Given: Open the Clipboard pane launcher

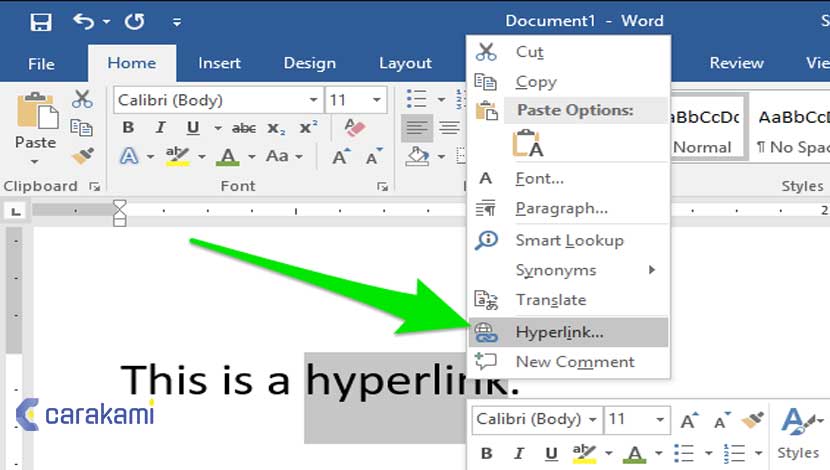Looking at the screenshot, I should (x=95, y=186).
